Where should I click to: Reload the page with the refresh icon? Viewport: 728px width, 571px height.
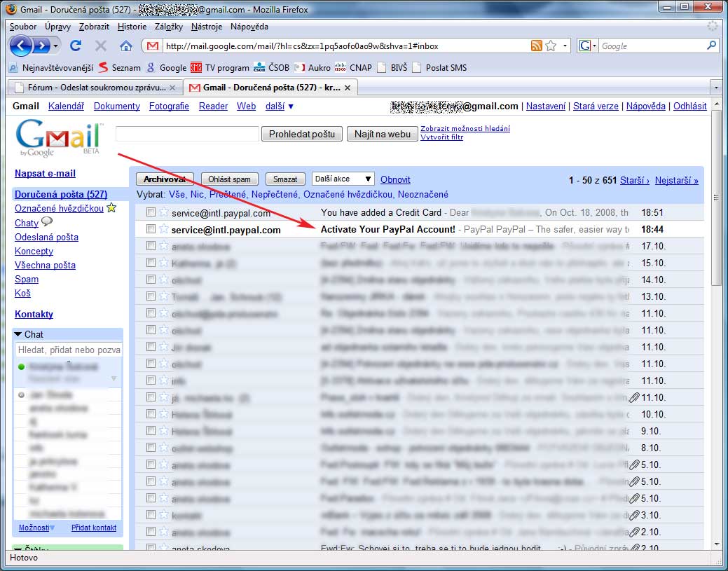pyautogui.click(x=76, y=46)
